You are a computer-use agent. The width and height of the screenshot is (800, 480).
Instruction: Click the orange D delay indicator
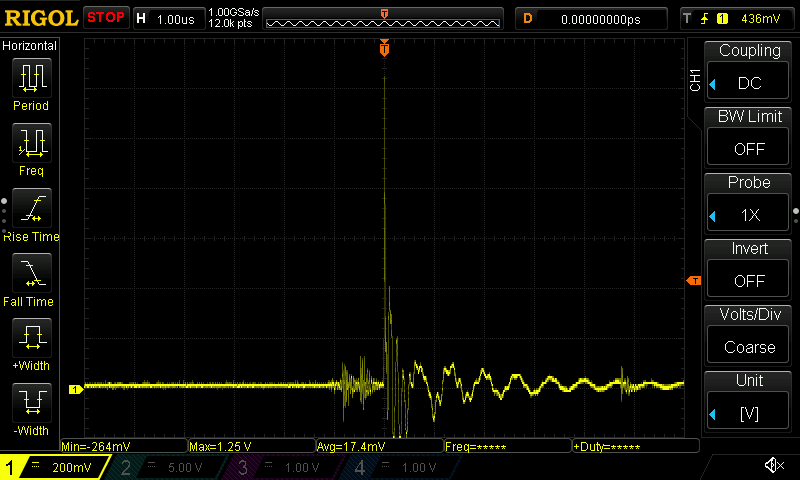click(528, 19)
